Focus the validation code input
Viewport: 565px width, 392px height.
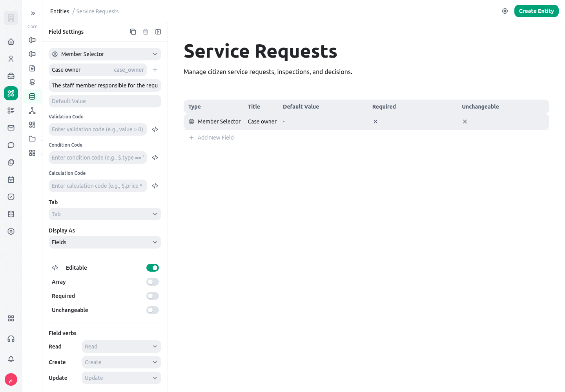pyautogui.click(x=98, y=129)
